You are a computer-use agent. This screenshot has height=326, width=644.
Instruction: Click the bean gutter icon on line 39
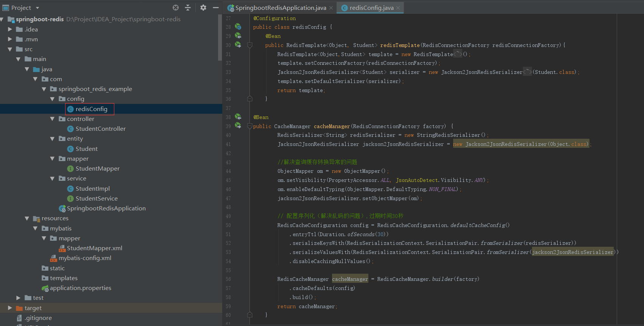tap(238, 126)
